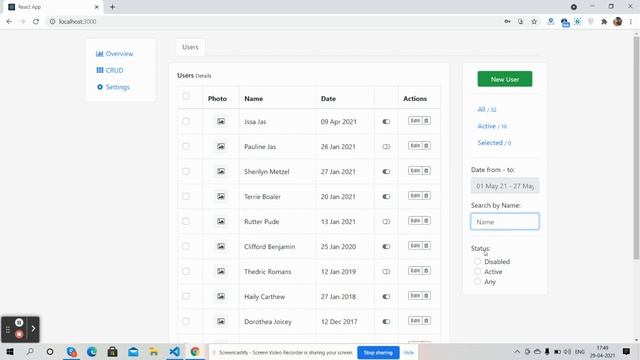Go back with browser back arrow

pyautogui.click(x=9, y=22)
